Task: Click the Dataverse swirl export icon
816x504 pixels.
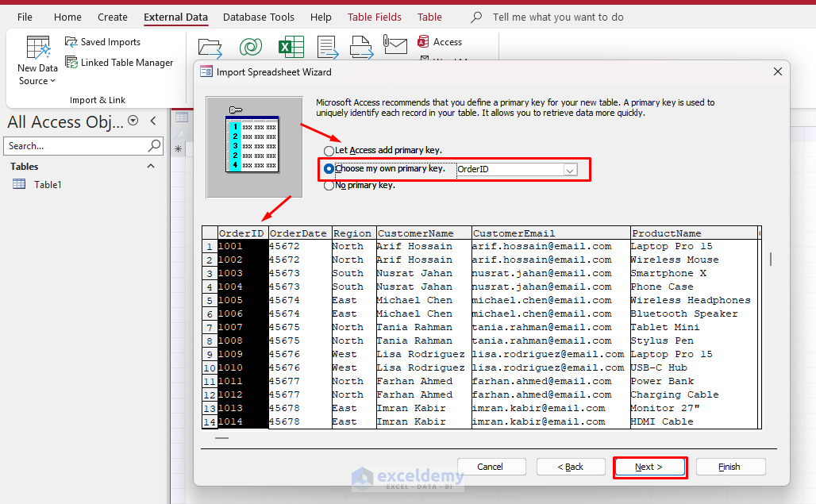Action: [x=250, y=47]
